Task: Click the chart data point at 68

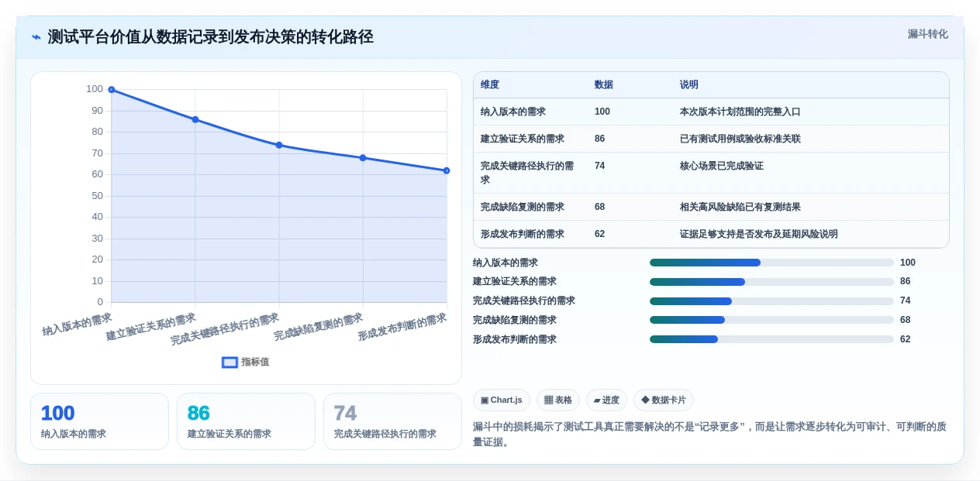Action: [x=363, y=158]
